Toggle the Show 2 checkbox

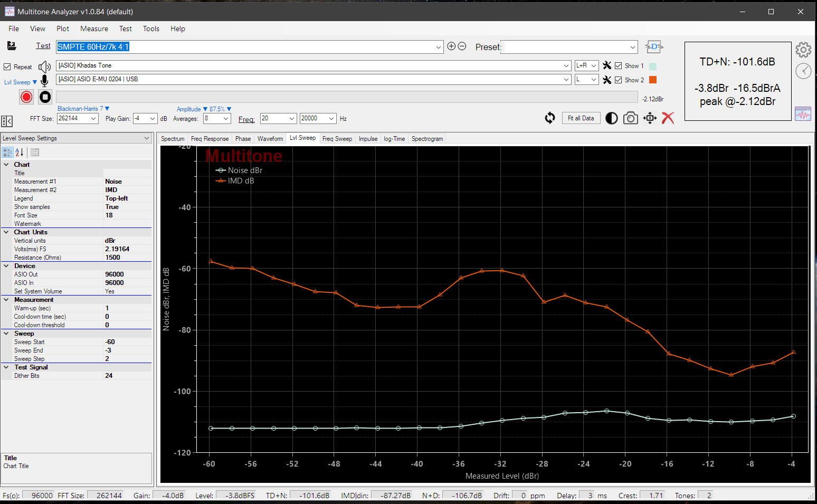pyautogui.click(x=619, y=80)
